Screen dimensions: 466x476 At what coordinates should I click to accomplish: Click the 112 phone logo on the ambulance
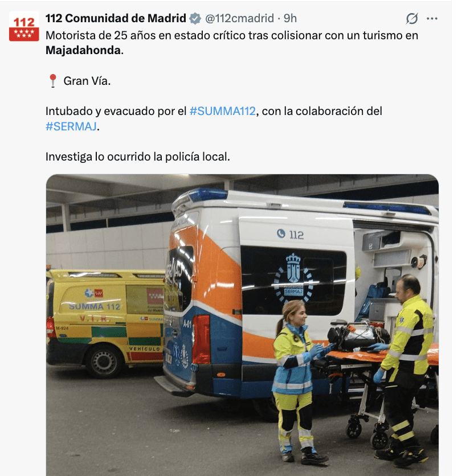point(290,234)
